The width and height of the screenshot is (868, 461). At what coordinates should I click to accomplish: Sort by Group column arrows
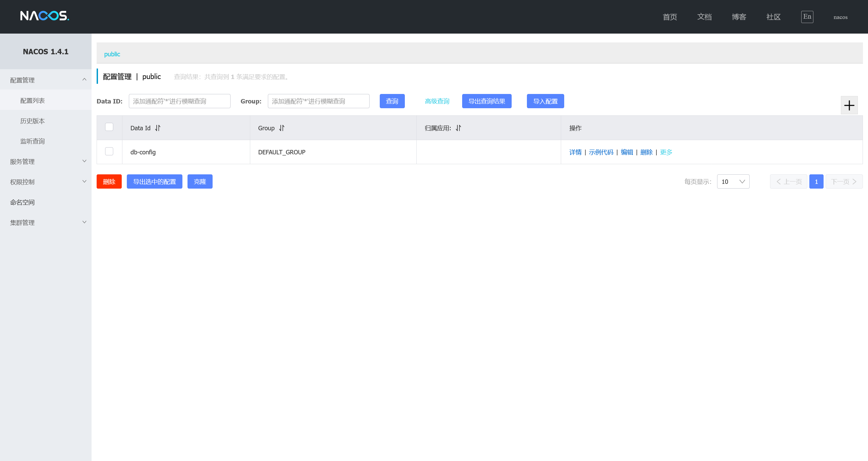(282, 128)
